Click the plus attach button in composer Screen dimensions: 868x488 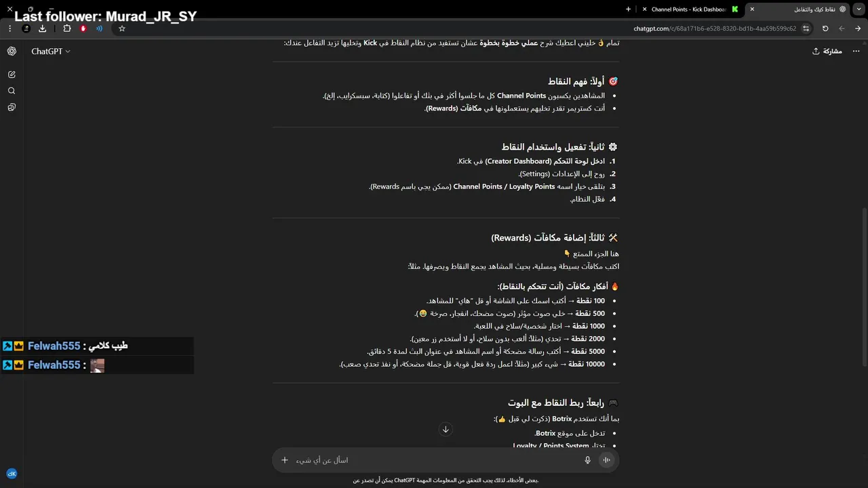tap(285, 460)
